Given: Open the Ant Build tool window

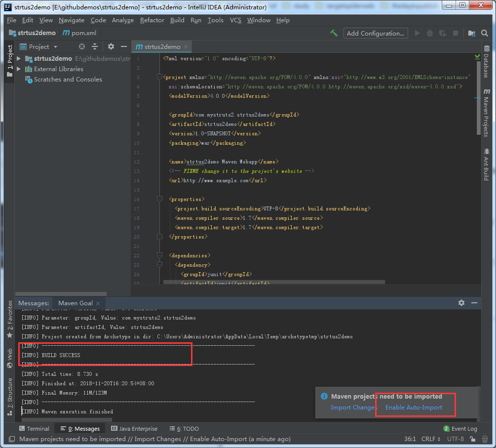Looking at the screenshot, I should tap(487, 164).
